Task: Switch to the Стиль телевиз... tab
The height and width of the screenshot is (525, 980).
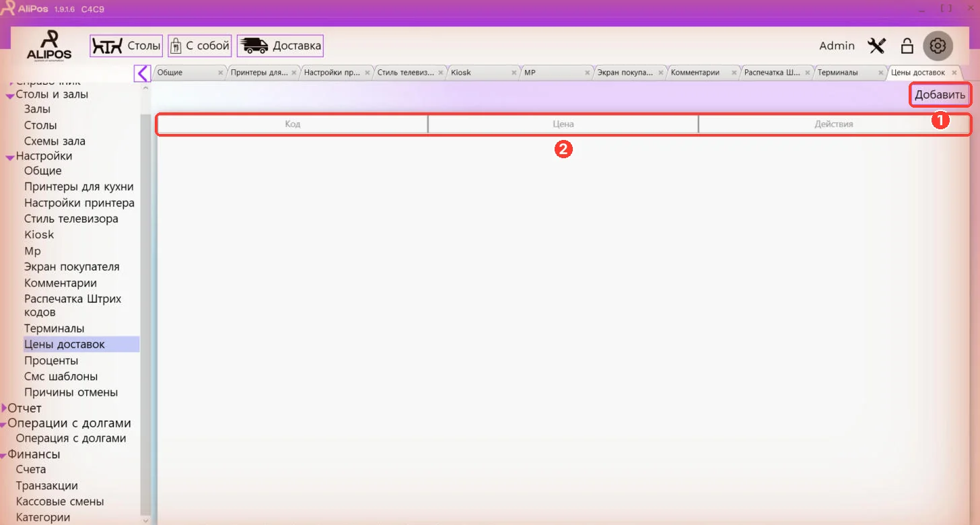Action: pyautogui.click(x=406, y=73)
